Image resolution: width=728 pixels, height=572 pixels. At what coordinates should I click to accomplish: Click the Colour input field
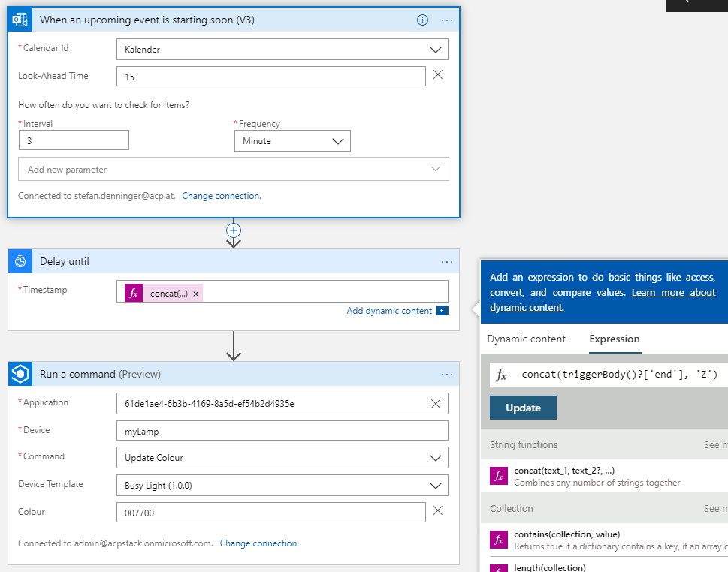pos(271,513)
